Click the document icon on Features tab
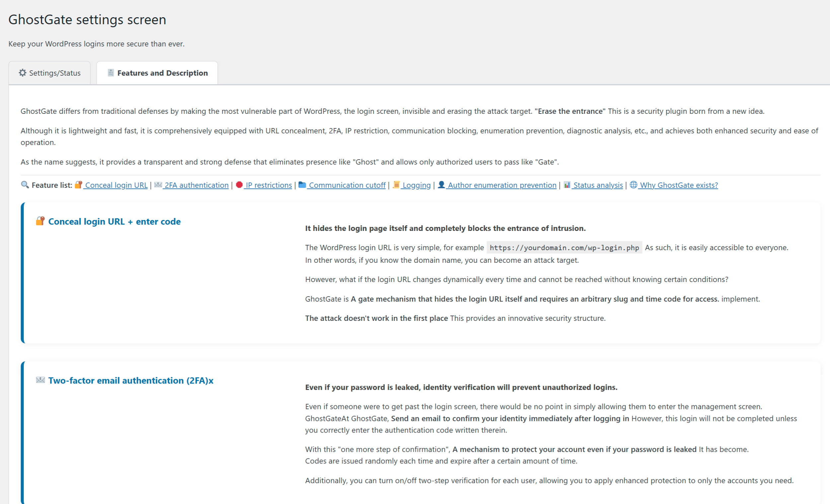This screenshot has width=830, height=504. (x=111, y=73)
